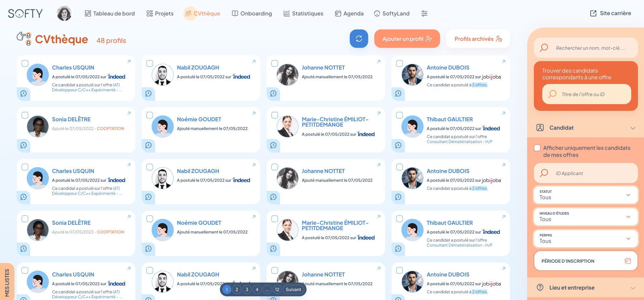This screenshot has width=644, height=300.
Task: Click the history icon on Sonia DELÊTRE's first card
Action: point(24,145)
